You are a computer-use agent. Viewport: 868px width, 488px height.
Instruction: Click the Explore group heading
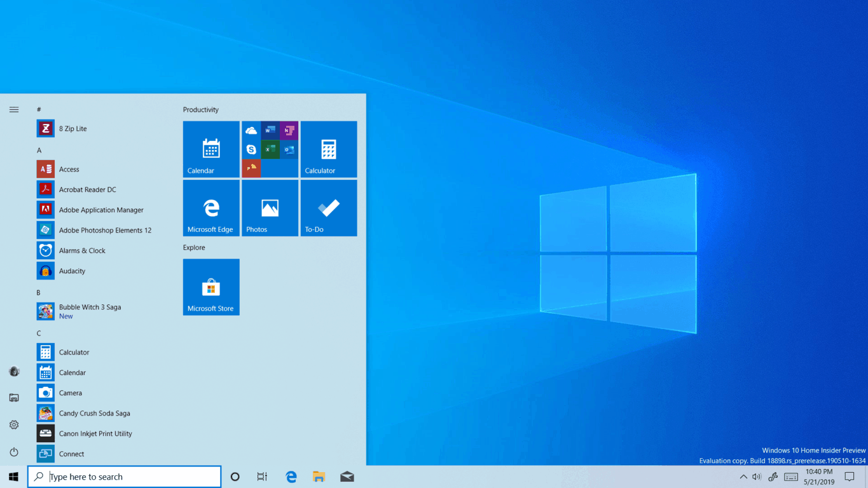pos(194,248)
